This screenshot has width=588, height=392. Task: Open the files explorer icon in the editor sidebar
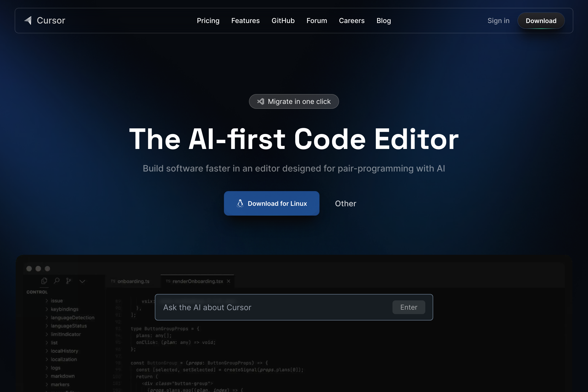click(44, 281)
